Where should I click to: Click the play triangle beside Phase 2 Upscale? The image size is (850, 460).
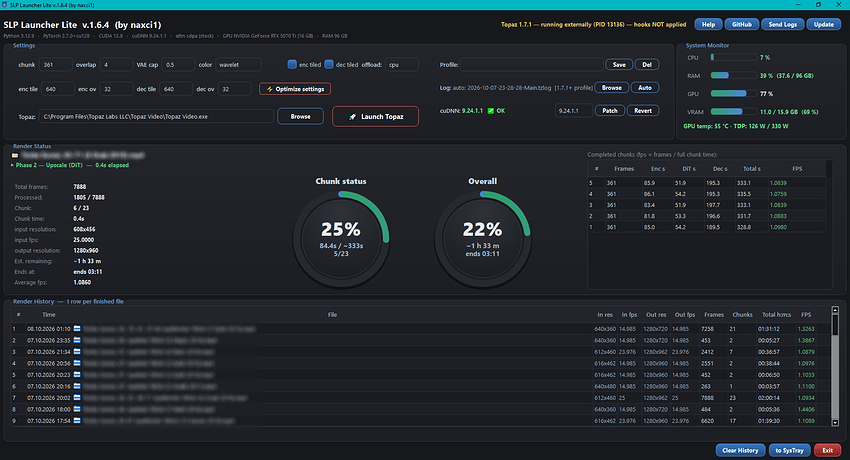(x=12, y=165)
